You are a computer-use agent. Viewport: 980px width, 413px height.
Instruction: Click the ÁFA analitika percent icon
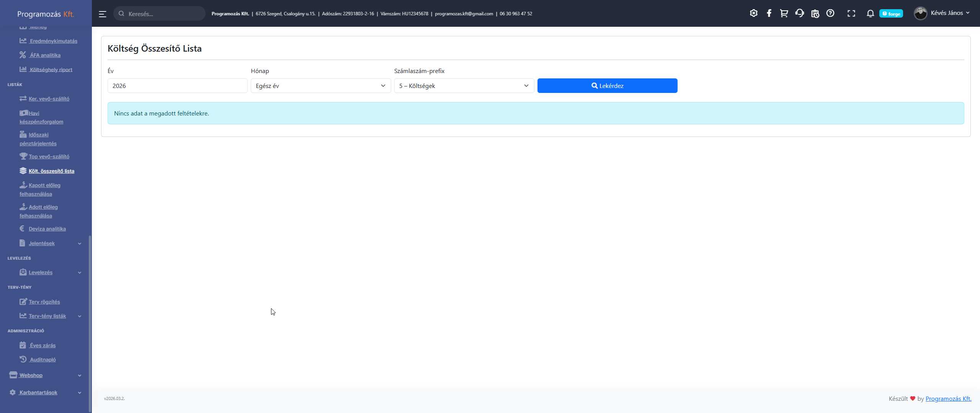pos(23,55)
